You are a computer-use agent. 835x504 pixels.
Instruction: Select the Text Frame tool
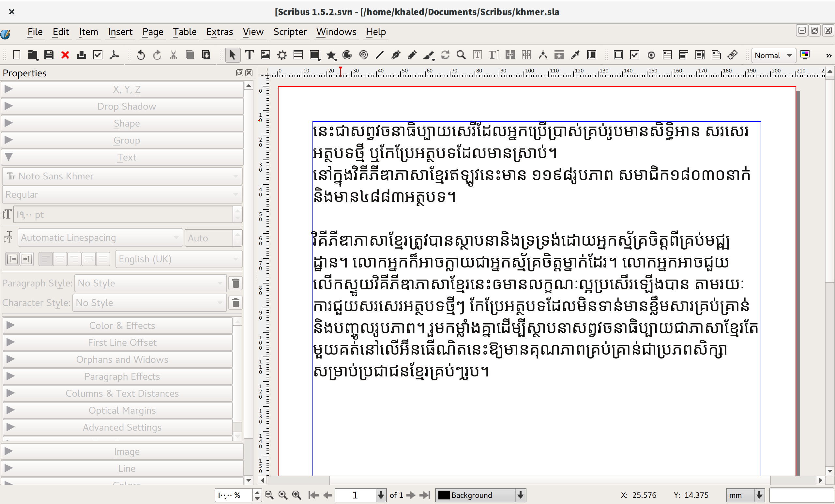pyautogui.click(x=249, y=55)
